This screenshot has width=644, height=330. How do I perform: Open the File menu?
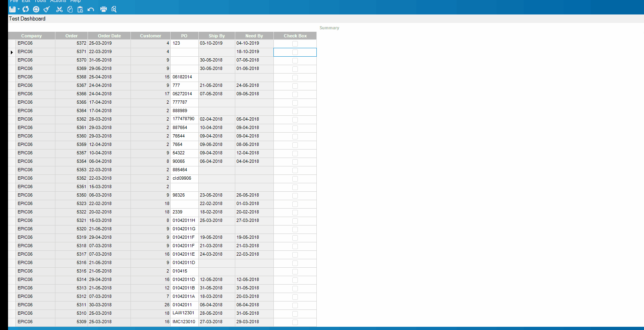pyautogui.click(x=14, y=1)
